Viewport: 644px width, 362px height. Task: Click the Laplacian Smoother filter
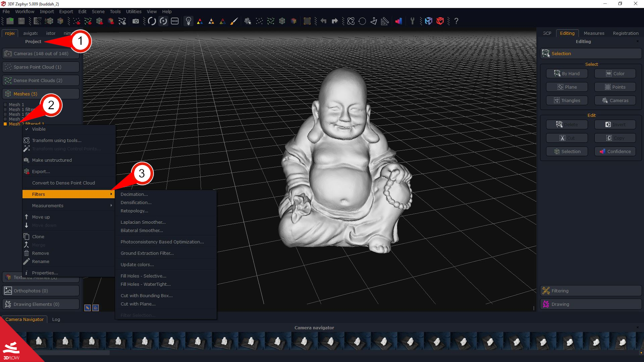[x=143, y=222]
